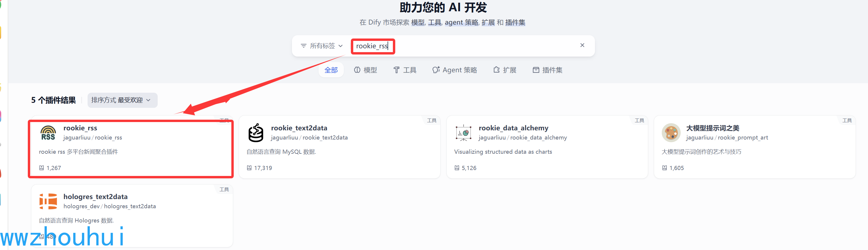Image resolution: width=868 pixels, height=250 pixels.
Task: Click the 1,605 install count
Action: [x=676, y=168]
